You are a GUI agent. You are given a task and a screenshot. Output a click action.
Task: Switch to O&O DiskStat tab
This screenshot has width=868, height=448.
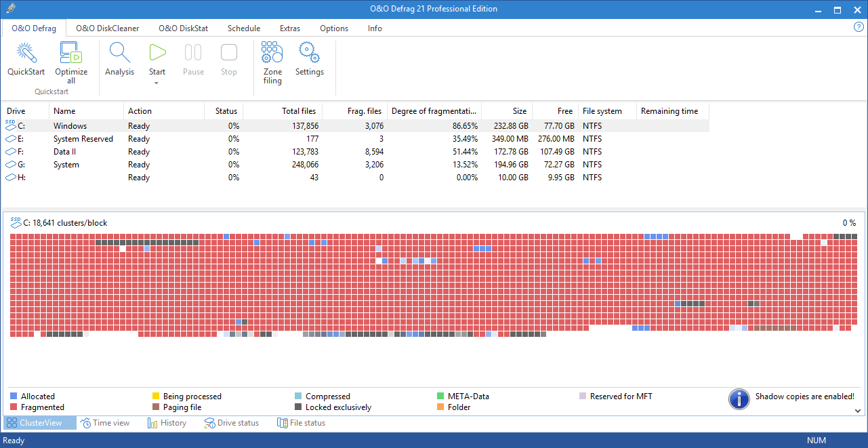184,28
